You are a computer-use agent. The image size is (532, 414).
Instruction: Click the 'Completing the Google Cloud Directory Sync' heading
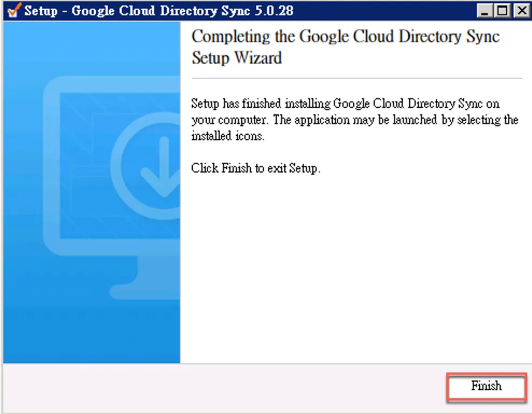[x=345, y=47]
